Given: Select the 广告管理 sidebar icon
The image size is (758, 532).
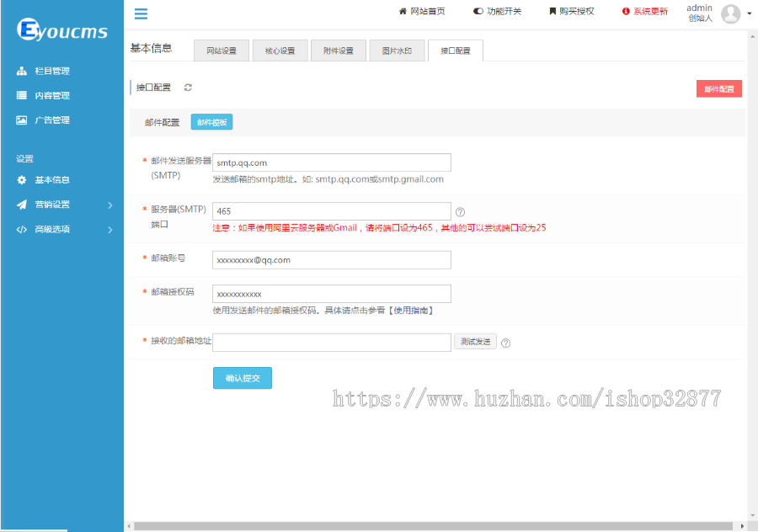Looking at the screenshot, I should (x=21, y=120).
